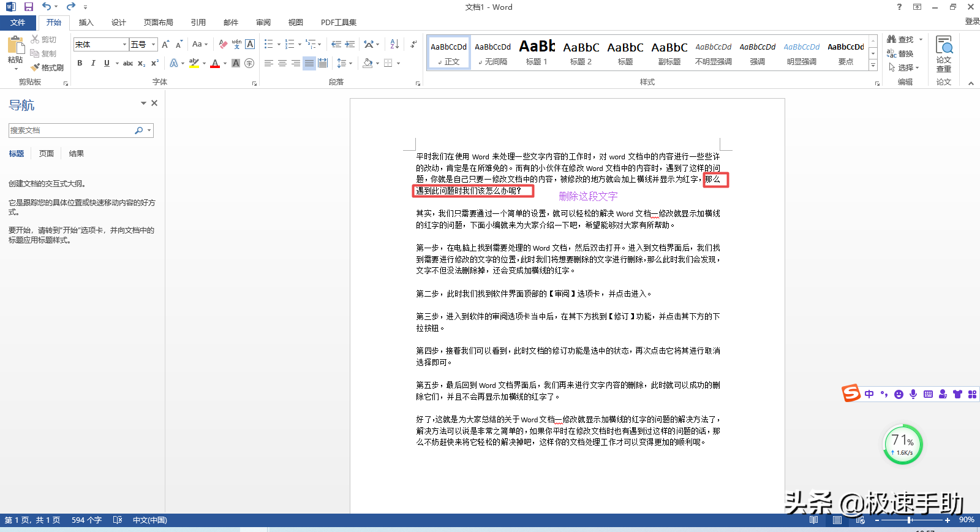
Task: Show the 页面 (Pages) navigation view
Action: [x=47, y=153]
